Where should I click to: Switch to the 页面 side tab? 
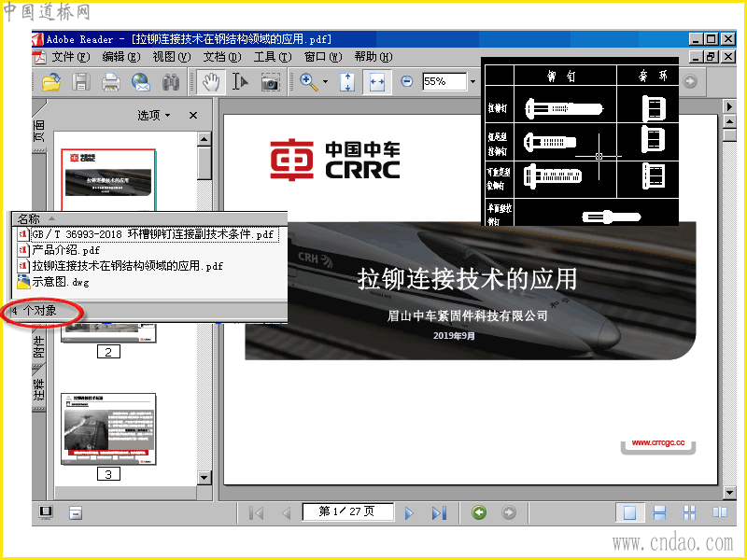[39, 129]
